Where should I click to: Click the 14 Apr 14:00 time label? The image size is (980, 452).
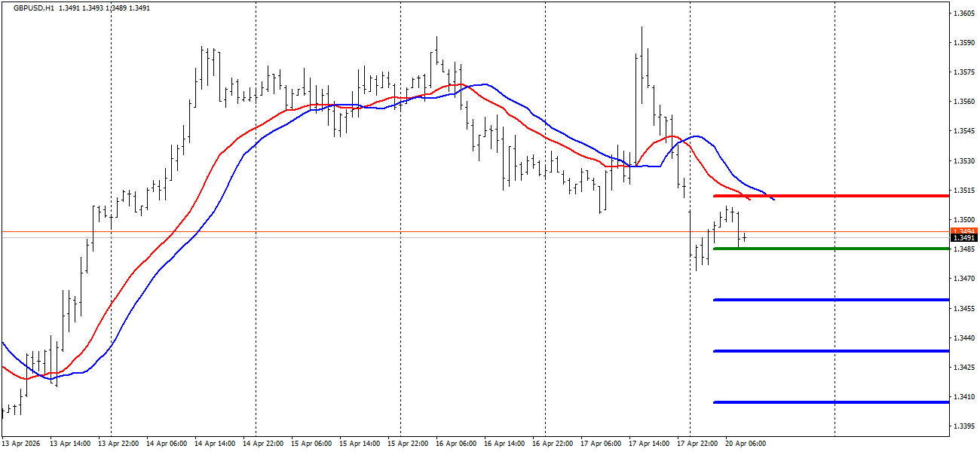[215, 444]
